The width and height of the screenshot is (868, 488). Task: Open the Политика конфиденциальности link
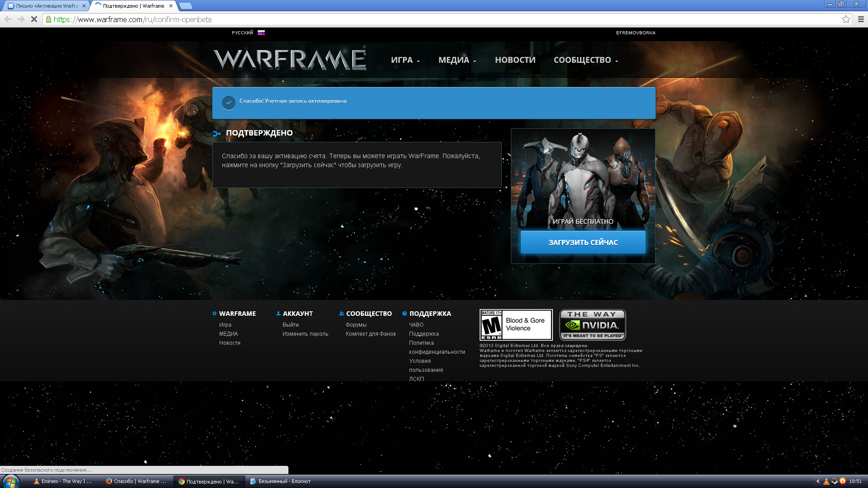(437, 347)
